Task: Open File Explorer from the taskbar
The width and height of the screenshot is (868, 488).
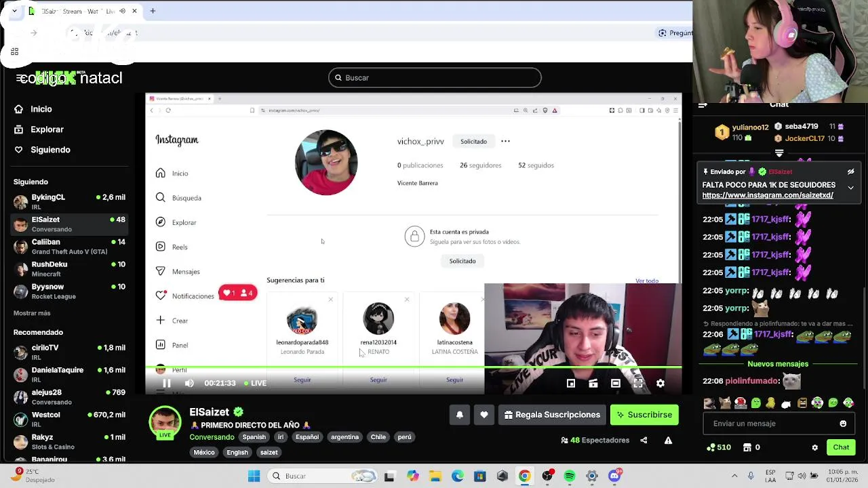Action: (435, 476)
